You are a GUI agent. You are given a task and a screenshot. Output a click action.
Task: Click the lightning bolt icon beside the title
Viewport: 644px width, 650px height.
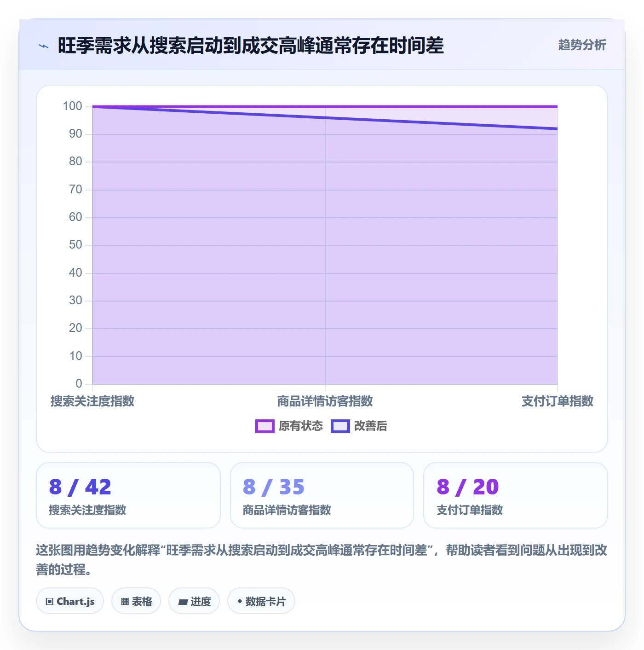pyautogui.click(x=44, y=46)
